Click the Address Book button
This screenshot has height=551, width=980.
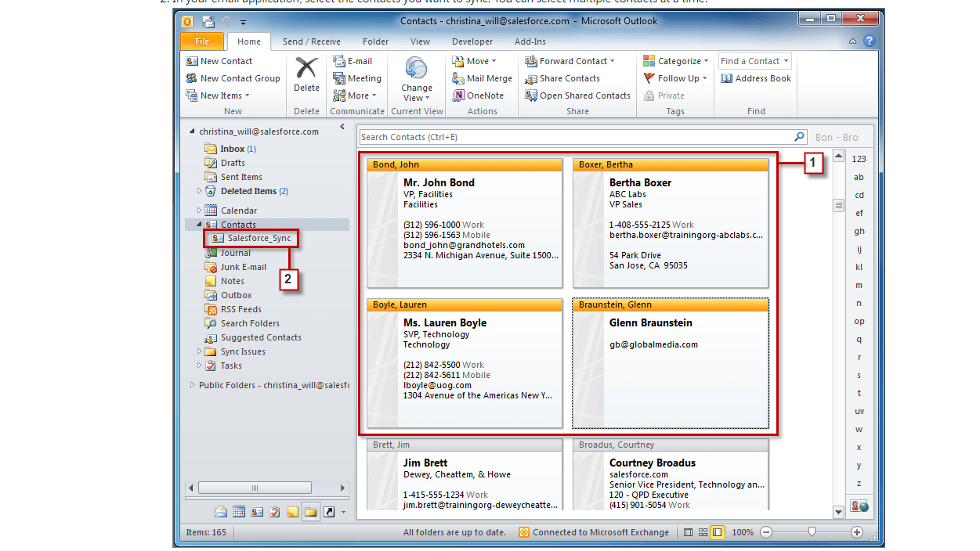click(x=756, y=78)
